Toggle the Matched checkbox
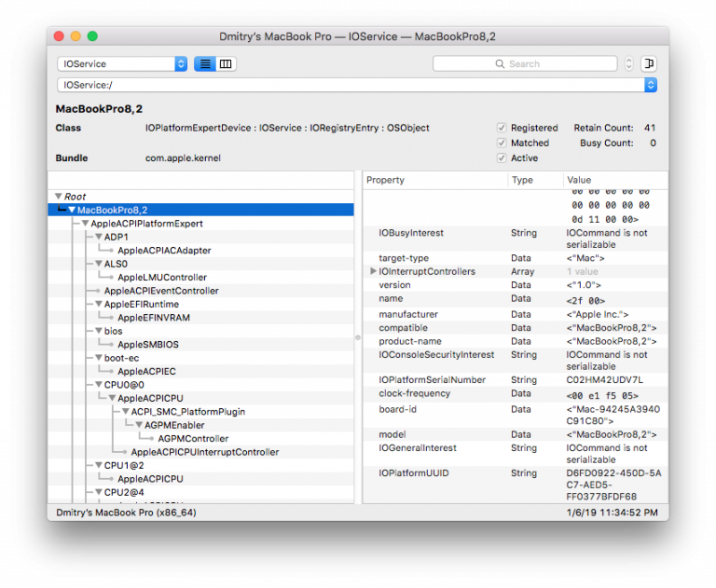Screen dimensions: 716x588 [502, 144]
